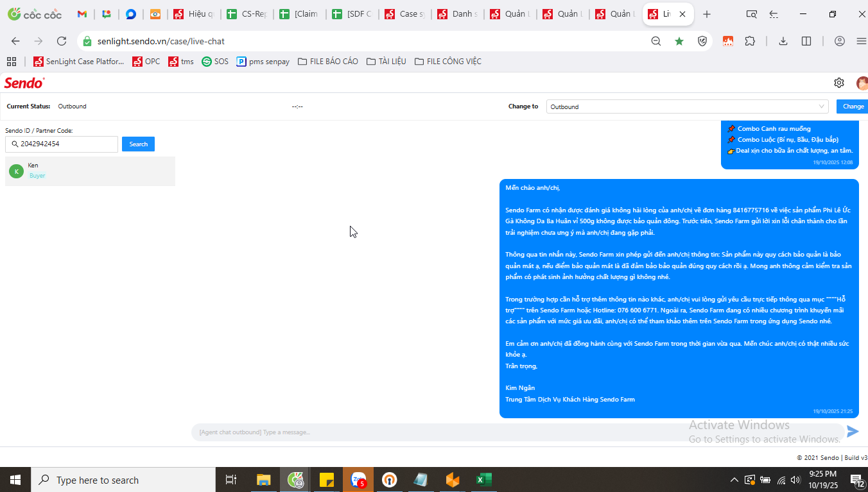
Task: Open Sticky Notes in taskbar
Action: [x=327, y=480]
